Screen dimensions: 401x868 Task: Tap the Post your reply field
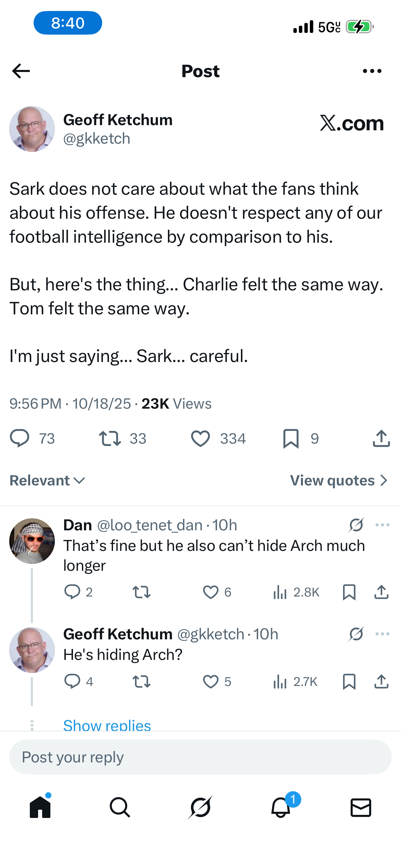[x=200, y=757]
